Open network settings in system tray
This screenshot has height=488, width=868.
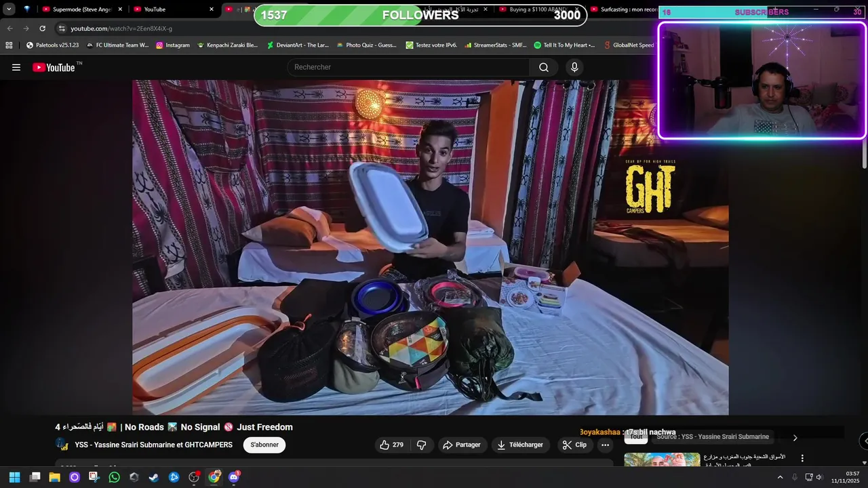[x=808, y=477]
